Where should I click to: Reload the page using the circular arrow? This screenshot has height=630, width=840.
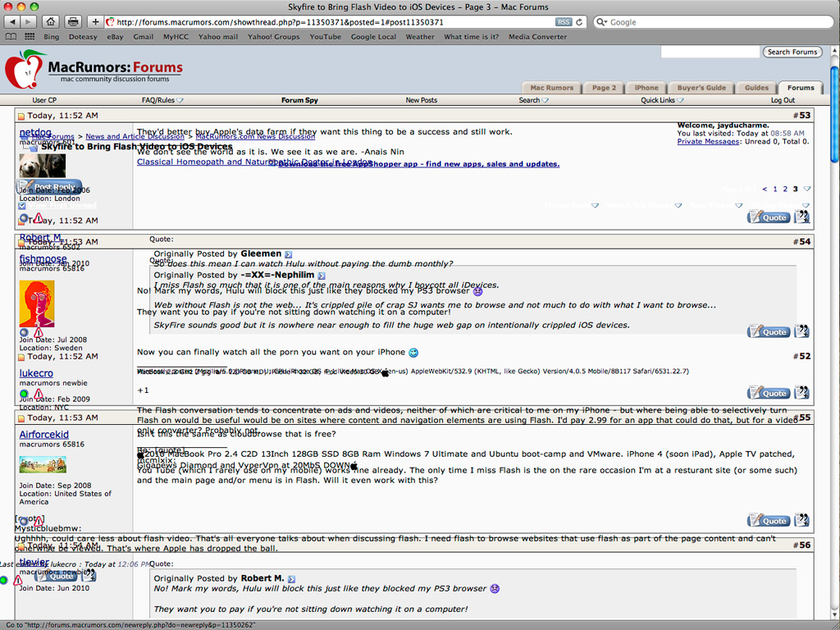[579, 22]
